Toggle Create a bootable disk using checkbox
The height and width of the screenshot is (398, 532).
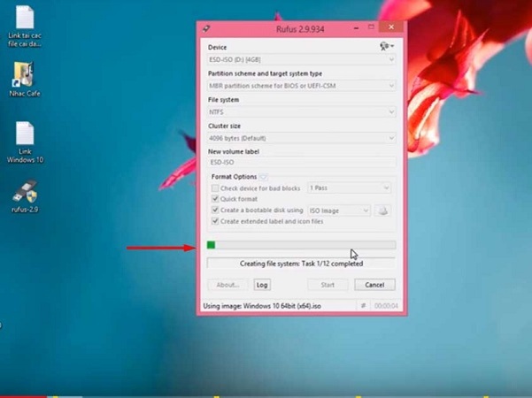[x=215, y=210]
